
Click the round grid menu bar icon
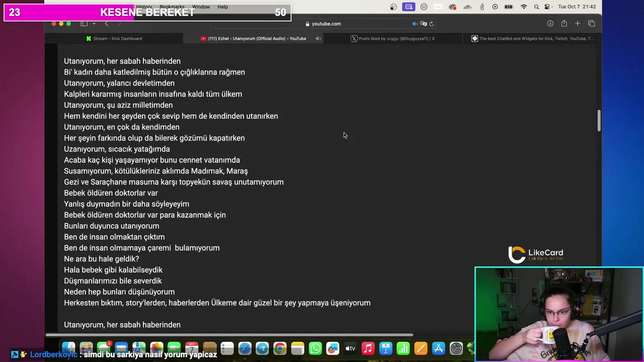point(424,7)
